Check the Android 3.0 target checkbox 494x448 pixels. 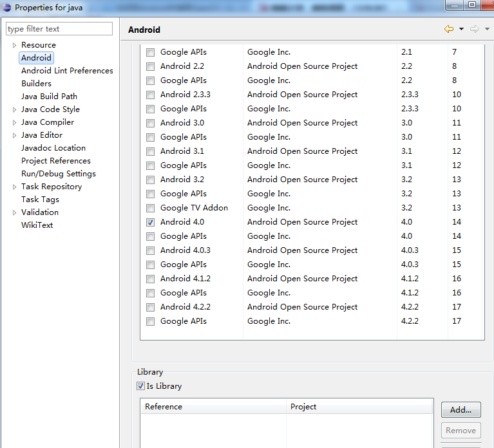[150, 123]
